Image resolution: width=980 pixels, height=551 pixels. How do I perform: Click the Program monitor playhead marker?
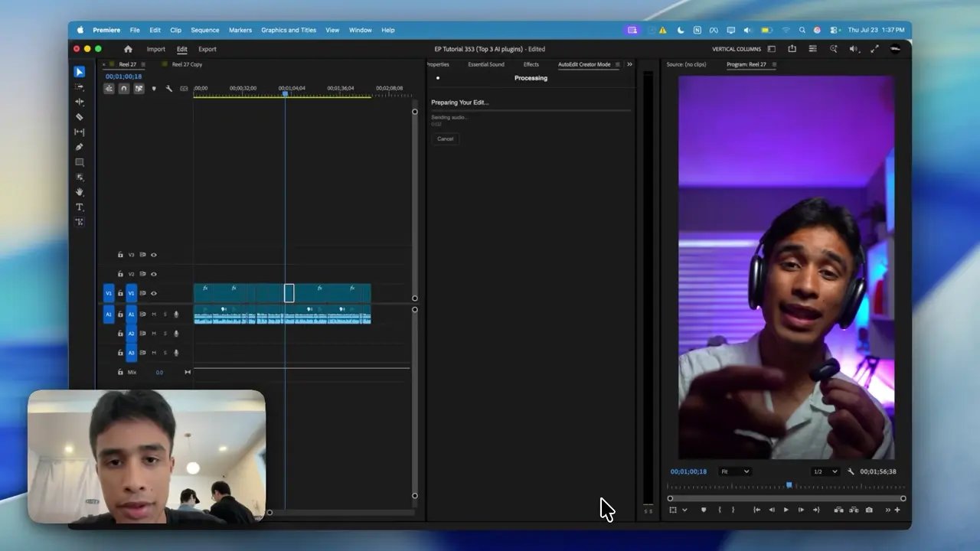[x=789, y=485]
